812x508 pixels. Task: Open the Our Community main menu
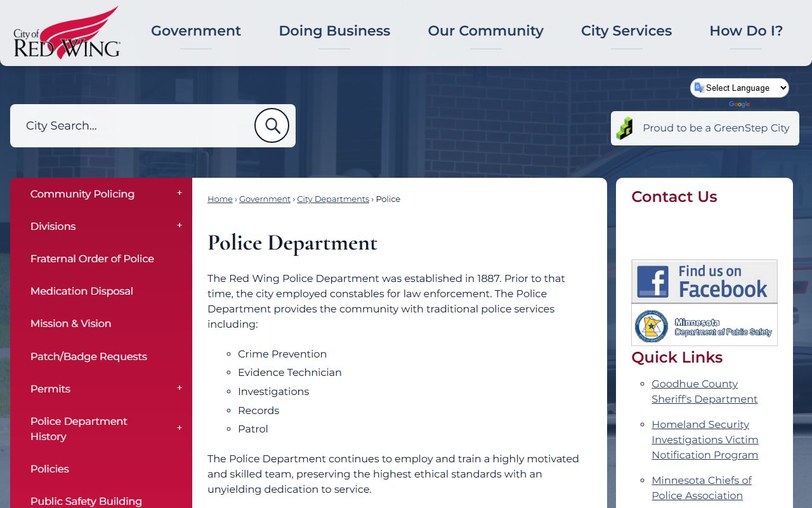486,31
